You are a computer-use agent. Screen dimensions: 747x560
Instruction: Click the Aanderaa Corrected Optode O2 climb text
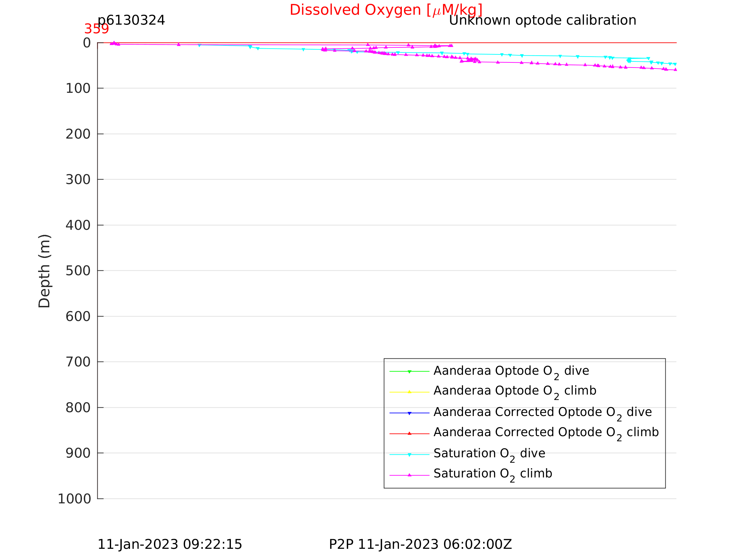(546, 433)
